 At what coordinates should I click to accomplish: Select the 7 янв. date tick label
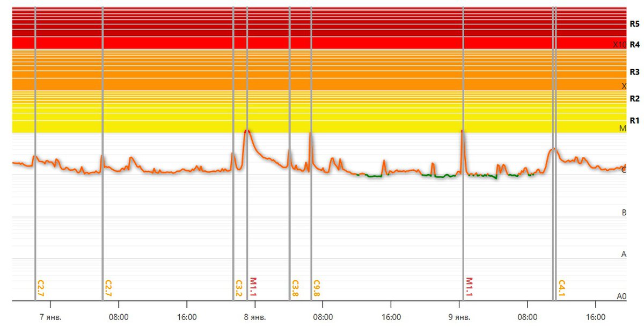tap(51, 317)
